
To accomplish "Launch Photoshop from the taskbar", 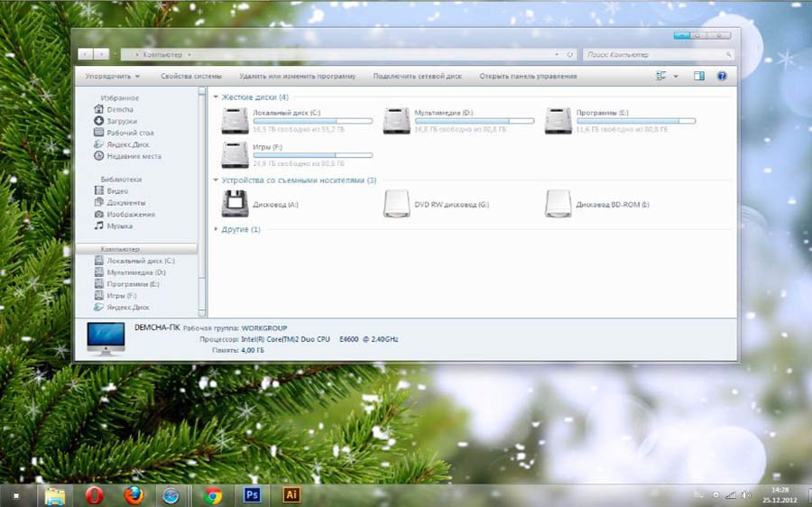I will pyautogui.click(x=252, y=494).
